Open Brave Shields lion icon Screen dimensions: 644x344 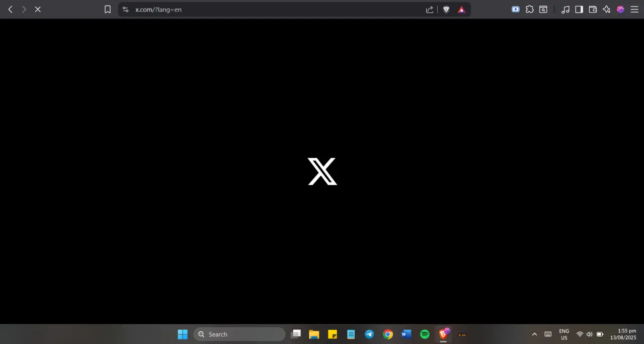[x=446, y=9]
